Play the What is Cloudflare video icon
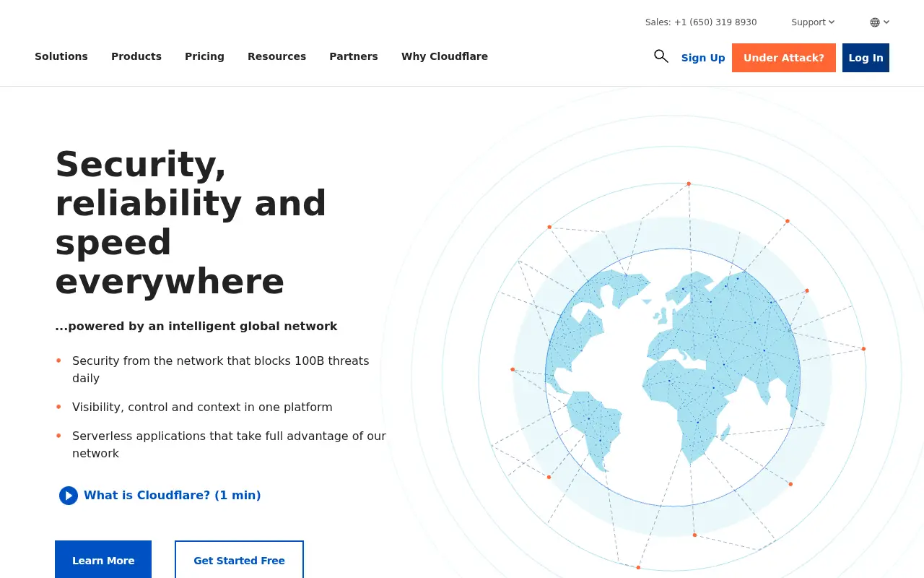The width and height of the screenshot is (924, 578). [69, 496]
